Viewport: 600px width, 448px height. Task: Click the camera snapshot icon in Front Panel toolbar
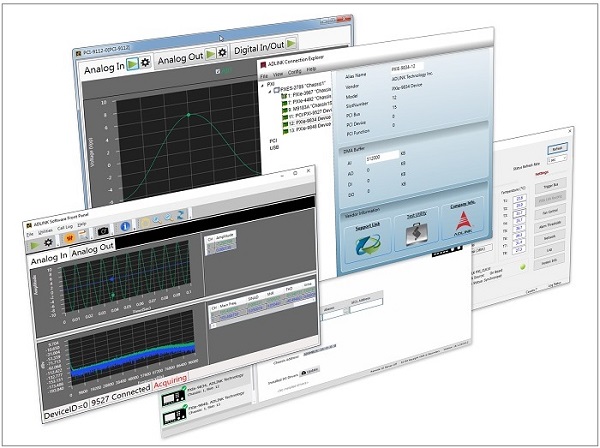tap(103, 231)
